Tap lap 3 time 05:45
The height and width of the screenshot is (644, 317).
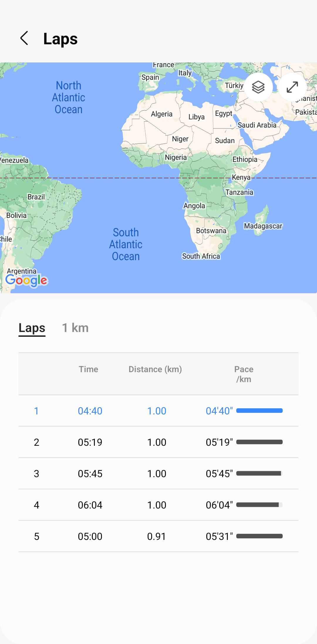90,474
